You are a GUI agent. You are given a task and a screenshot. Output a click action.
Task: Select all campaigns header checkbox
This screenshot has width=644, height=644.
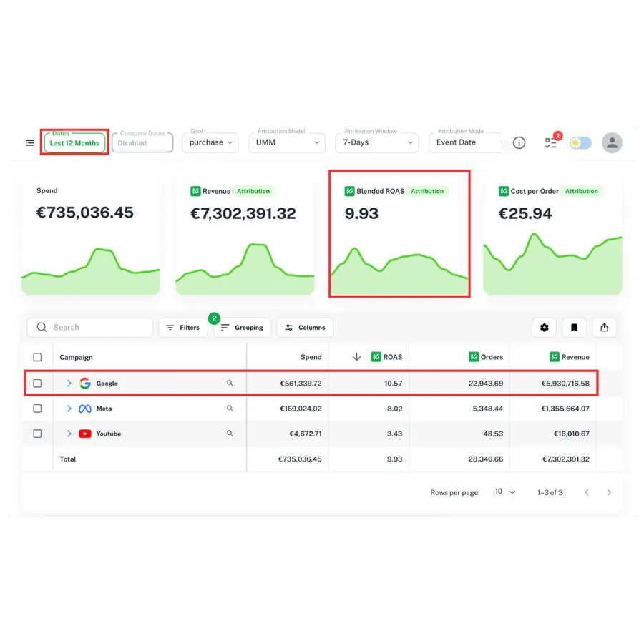(37, 357)
